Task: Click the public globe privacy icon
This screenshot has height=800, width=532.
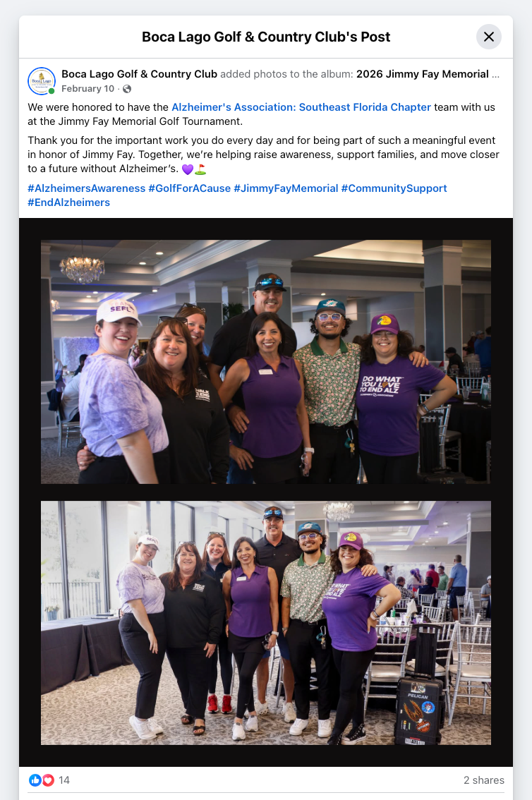Action: (x=127, y=89)
